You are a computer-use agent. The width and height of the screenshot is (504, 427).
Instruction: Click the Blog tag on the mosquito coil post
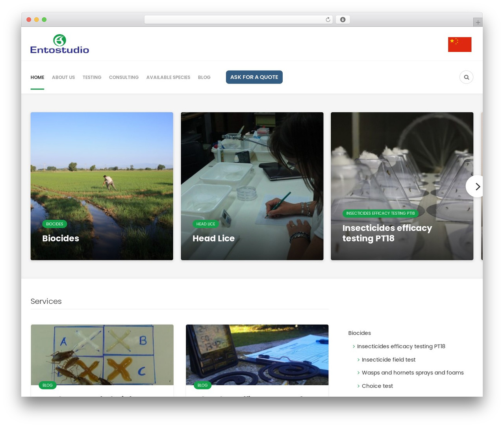pyautogui.click(x=202, y=385)
